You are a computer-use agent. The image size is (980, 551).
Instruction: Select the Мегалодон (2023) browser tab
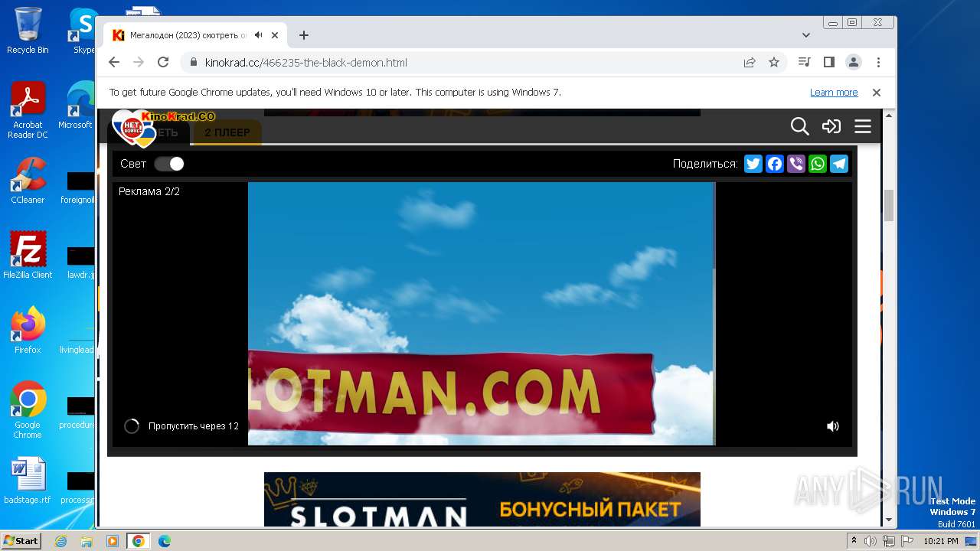(x=195, y=35)
